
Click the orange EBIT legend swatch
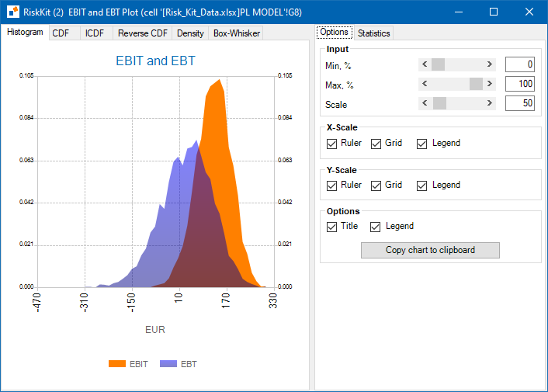(x=117, y=364)
